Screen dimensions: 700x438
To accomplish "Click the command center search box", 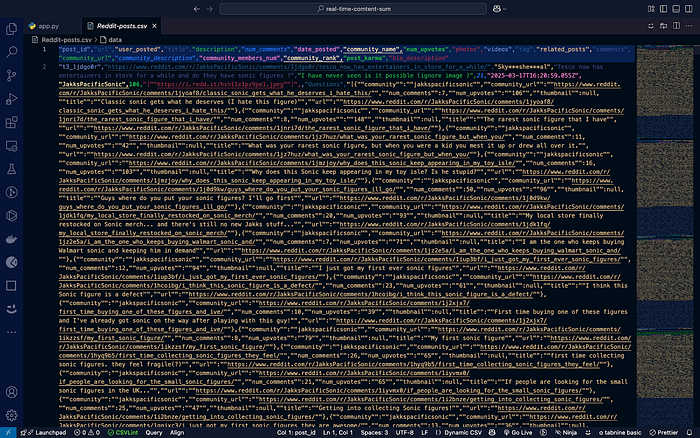I will pyautogui.click(x=353, y=8).
